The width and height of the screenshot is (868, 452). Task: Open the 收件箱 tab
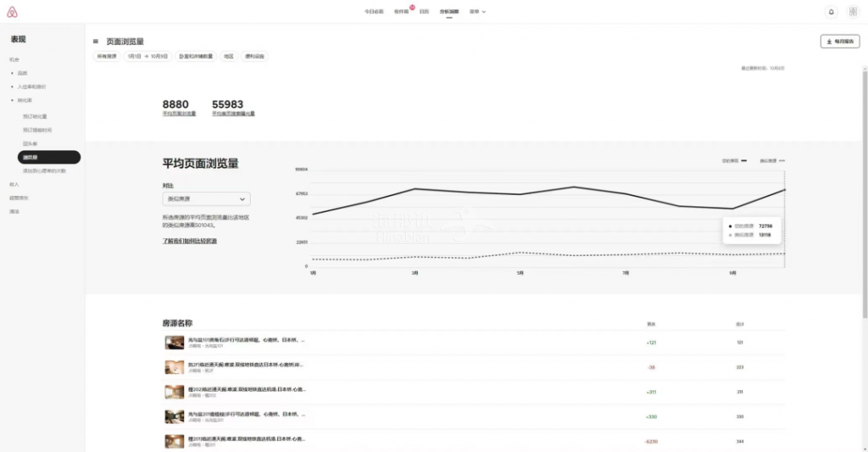click(401, 12)
